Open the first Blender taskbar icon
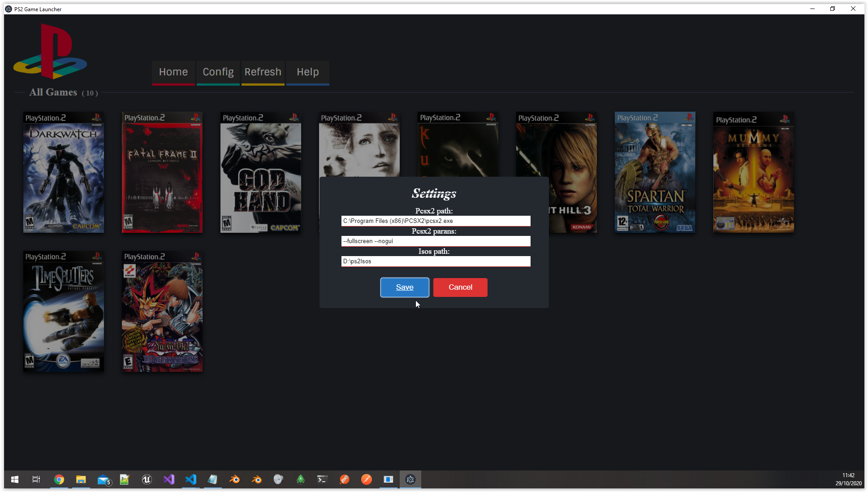 point(234,479)
